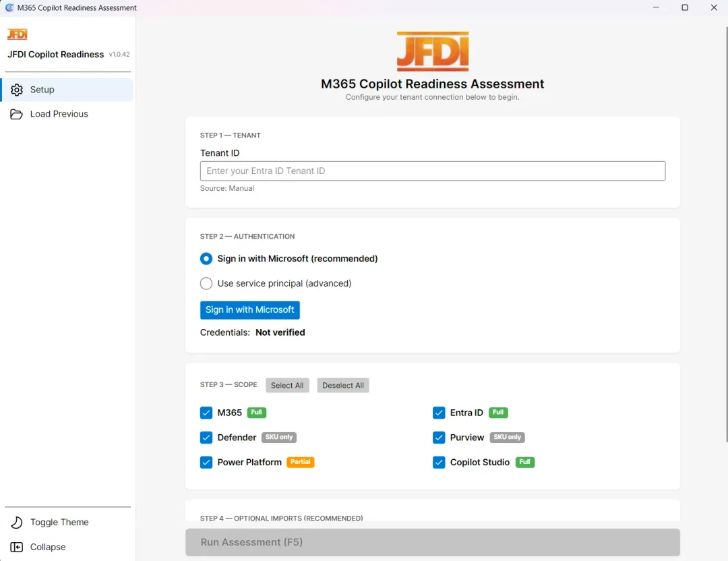
Task: Select Sign in with Microsoft radio option
Action: pyautogui.click(x=206, y=259)
